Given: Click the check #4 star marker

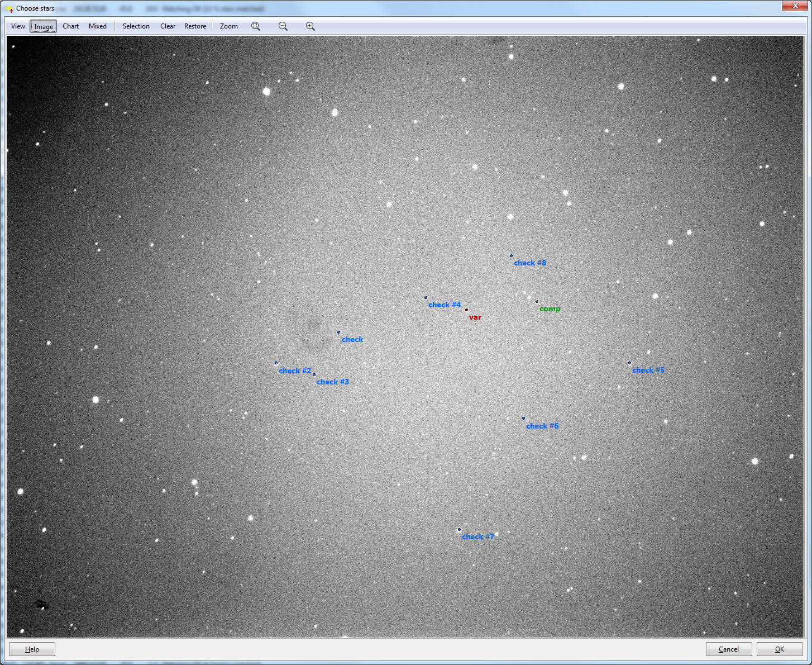Looking at the screenshot, I should click(426, 298).
